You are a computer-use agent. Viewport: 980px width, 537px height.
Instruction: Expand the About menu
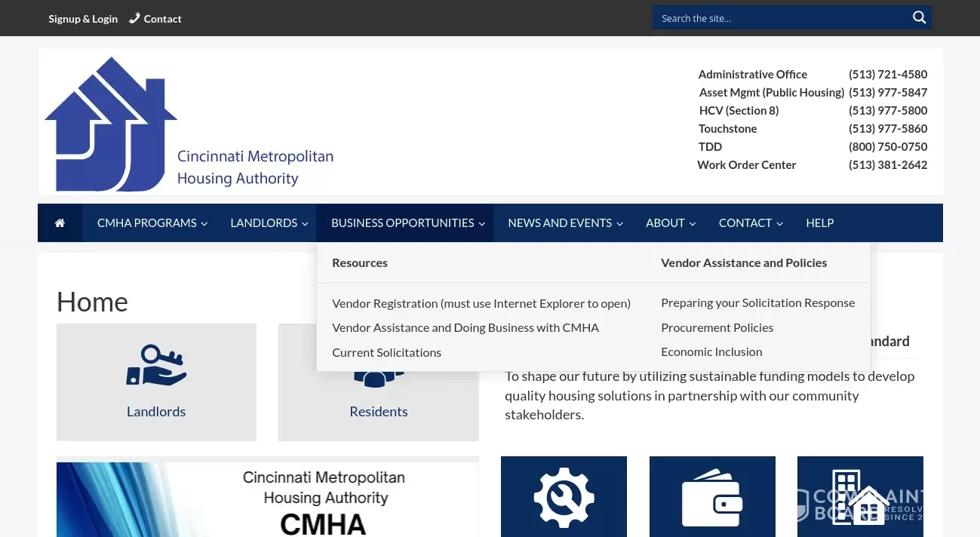pyautogui.click(x=670, y=223)
